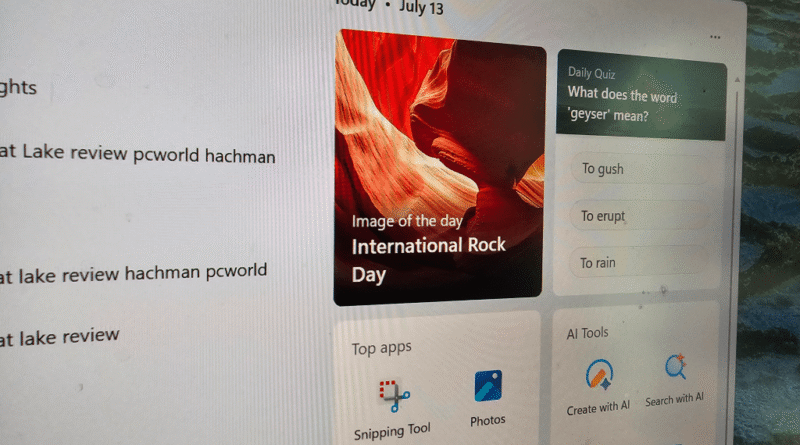
Task: Open the Snipping Tool icon
Action: click(394, 395)
